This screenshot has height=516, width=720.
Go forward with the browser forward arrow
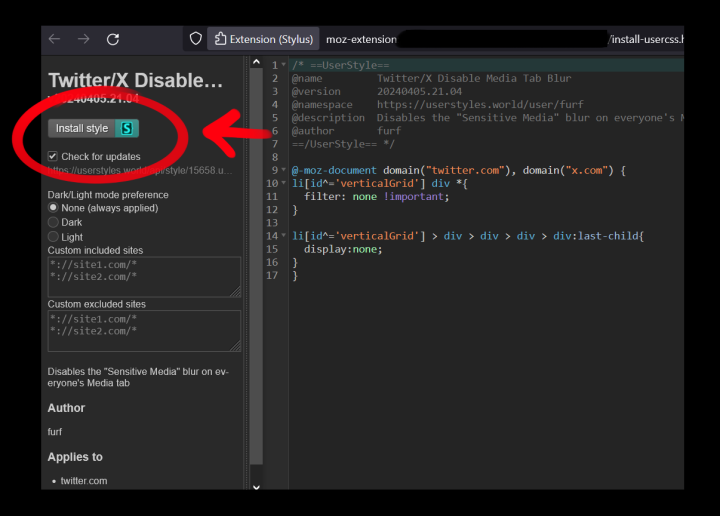pyautogui.click(x=84, y=39)
